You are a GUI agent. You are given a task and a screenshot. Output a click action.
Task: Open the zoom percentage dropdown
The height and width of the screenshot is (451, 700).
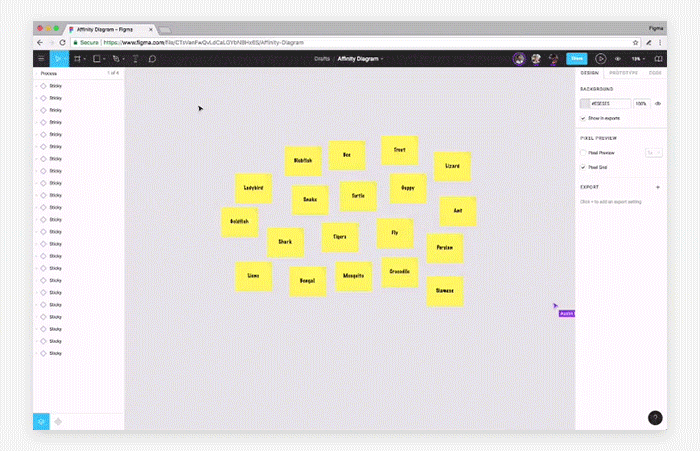point(638,58)
